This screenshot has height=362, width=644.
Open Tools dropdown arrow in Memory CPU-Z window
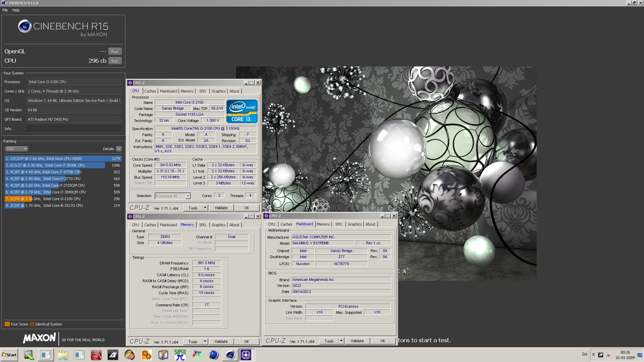click(x=205, y=342)
